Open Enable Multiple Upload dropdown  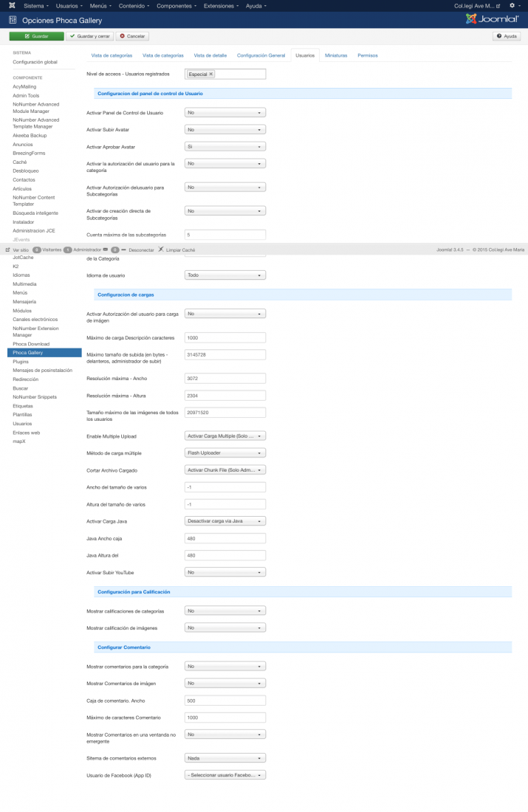225,436
